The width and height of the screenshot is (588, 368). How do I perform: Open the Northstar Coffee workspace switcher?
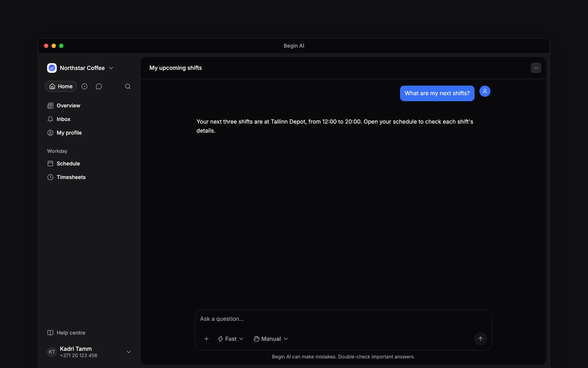(x=80, y=68)
